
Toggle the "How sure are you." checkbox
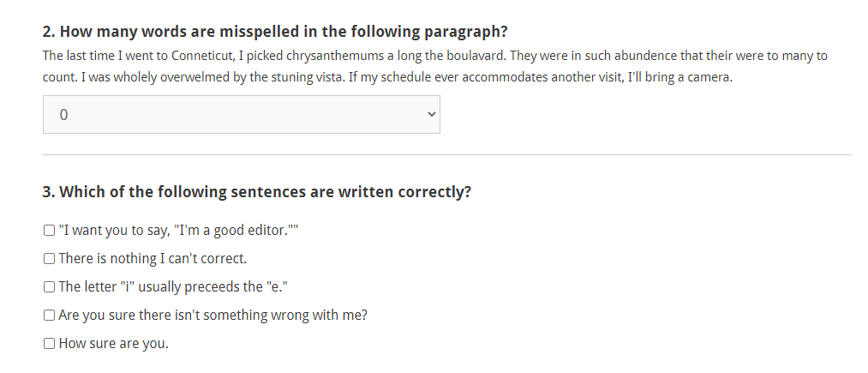tap(50, 344)
